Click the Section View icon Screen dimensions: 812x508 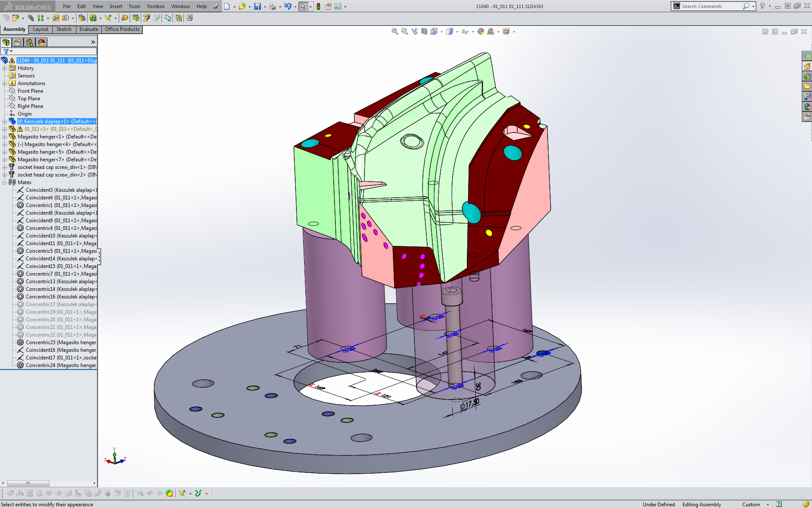424,31
